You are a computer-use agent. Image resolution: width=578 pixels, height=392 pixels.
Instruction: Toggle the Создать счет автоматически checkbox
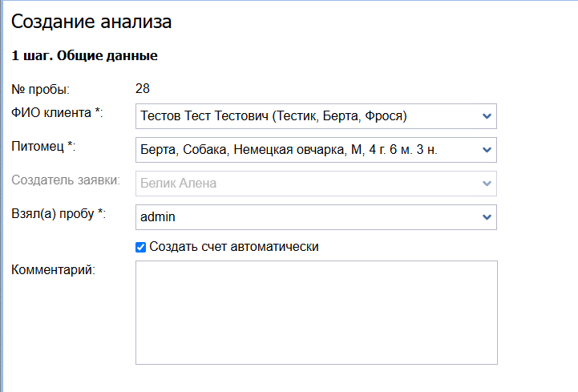[141, 247]
